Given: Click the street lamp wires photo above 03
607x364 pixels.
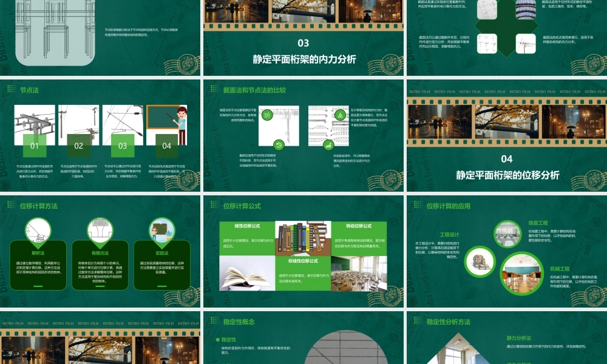Looking at the screenshot, I should 123,124.
